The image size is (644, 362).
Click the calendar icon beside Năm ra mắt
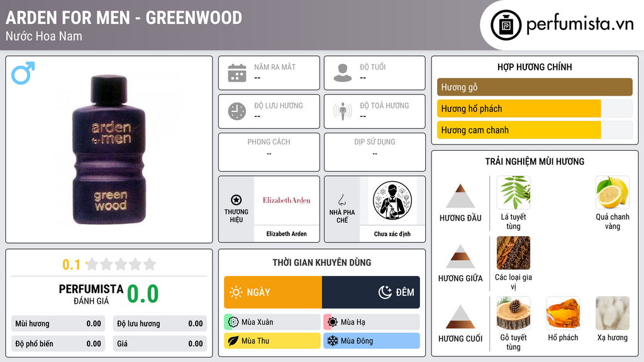point(237,73)
